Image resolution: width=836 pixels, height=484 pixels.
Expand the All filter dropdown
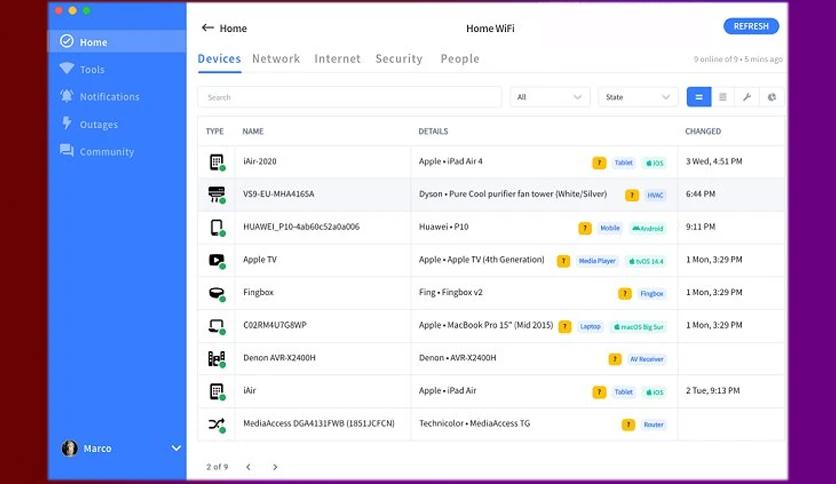(x=550, y=97)
